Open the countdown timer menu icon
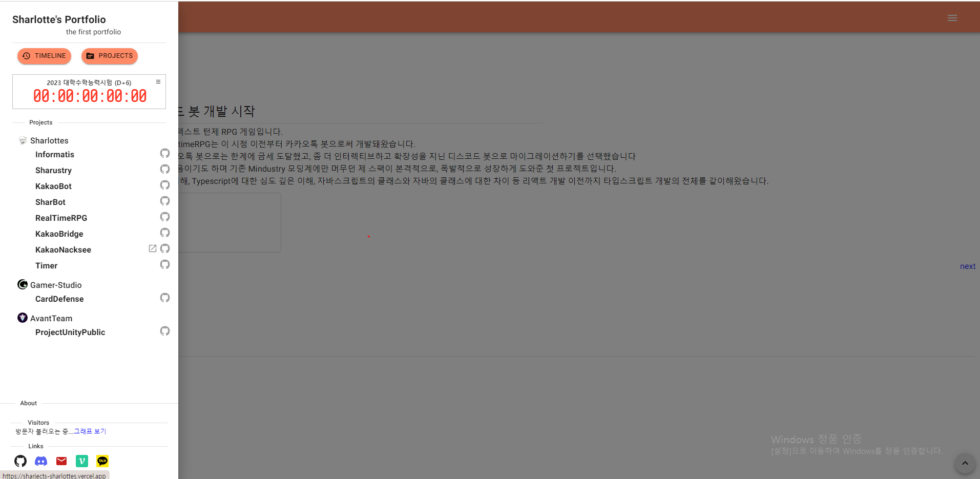This screenshot has width=980, height=479. [x=158, y=82]
